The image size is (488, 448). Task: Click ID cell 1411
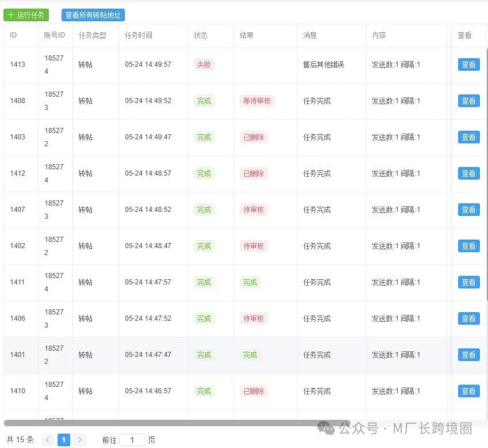coord(17,282)
